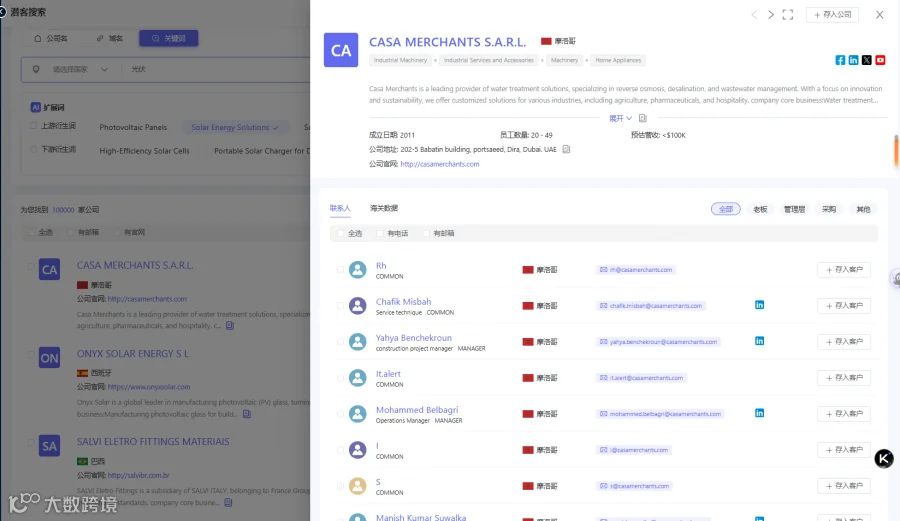The width and height of the screenshot is (900, 521).
Task: Check the 全选 box in contacts list
Action: click(341, 234)
